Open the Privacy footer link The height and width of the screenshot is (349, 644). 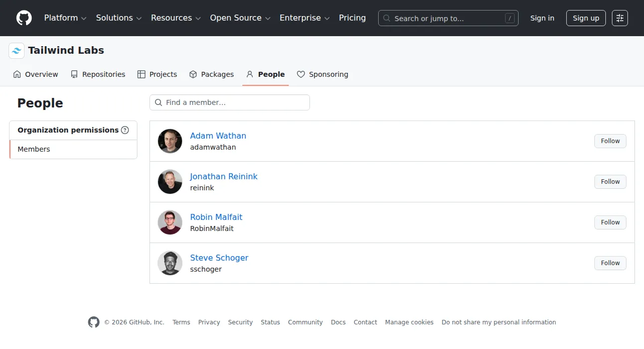click(209, 322)
